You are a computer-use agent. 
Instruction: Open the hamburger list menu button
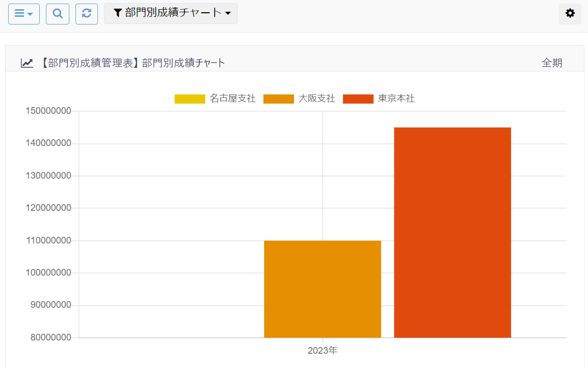point(23,14)
